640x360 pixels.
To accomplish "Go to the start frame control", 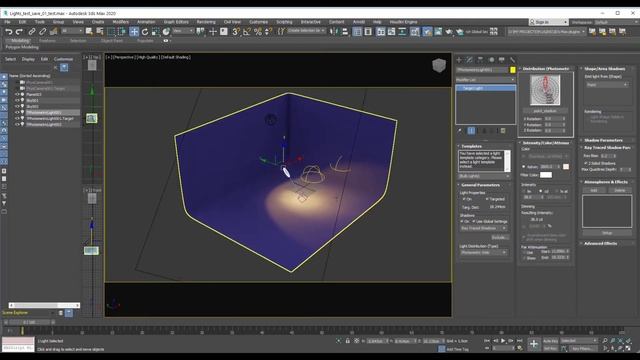I will 487,341.
